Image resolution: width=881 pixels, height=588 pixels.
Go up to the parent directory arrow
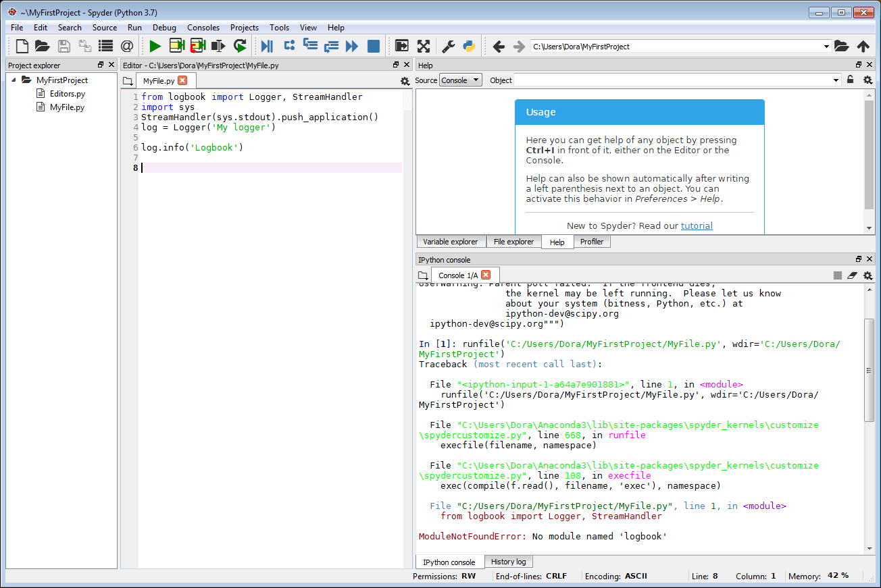863,47
